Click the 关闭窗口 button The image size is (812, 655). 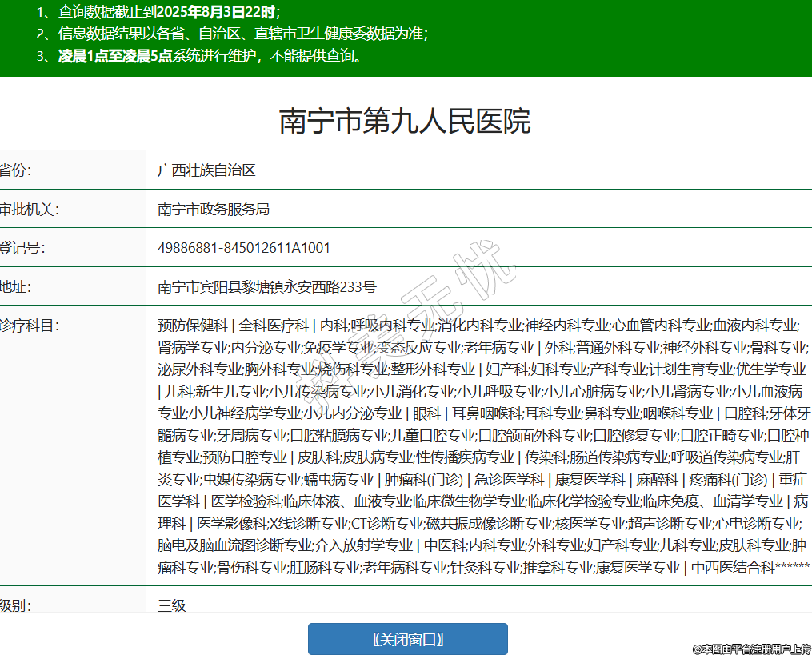(407, 639)
